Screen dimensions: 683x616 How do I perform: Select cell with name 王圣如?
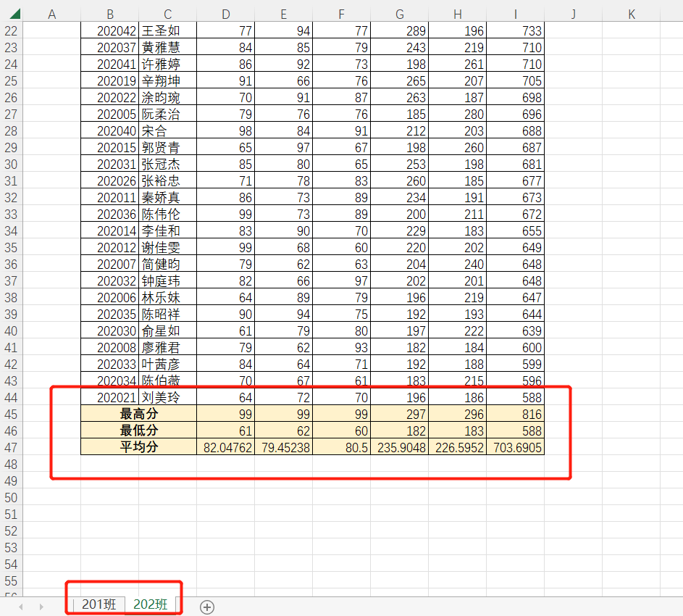(x=168, y=31)
